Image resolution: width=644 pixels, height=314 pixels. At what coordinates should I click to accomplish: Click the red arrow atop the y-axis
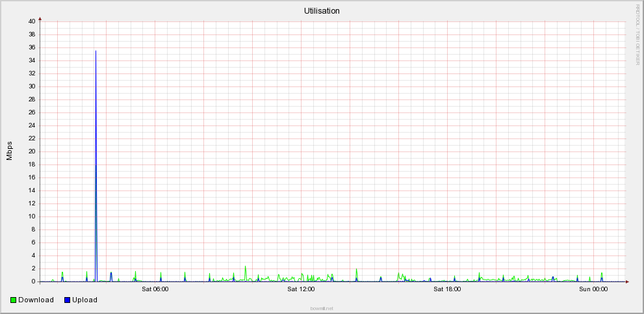[40, 19]
